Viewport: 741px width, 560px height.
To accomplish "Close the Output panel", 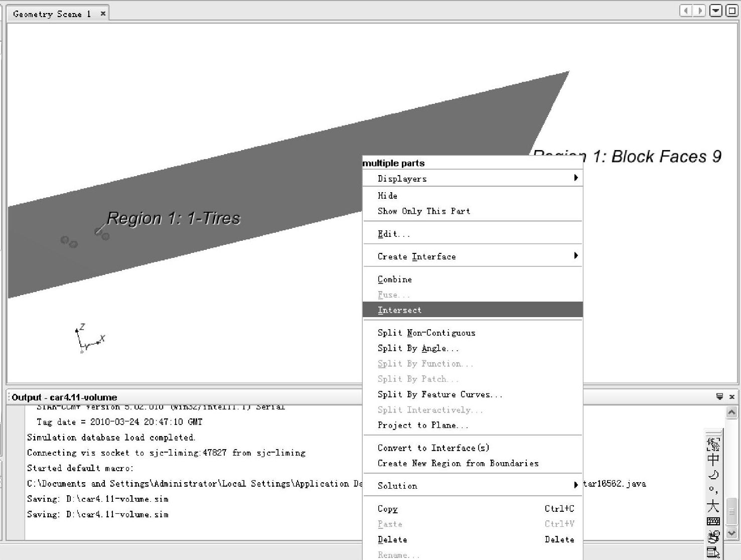I will 731,396.
